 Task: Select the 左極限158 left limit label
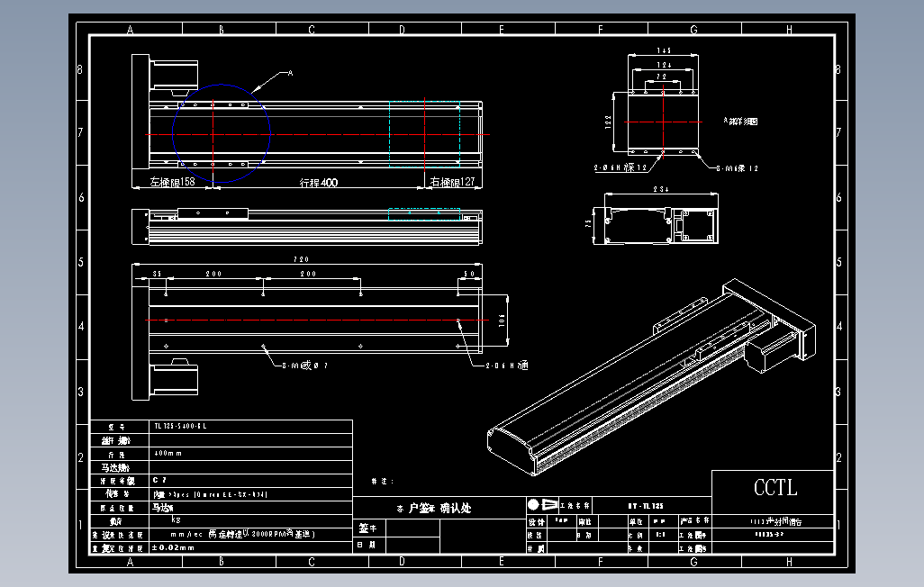[172, 182]
